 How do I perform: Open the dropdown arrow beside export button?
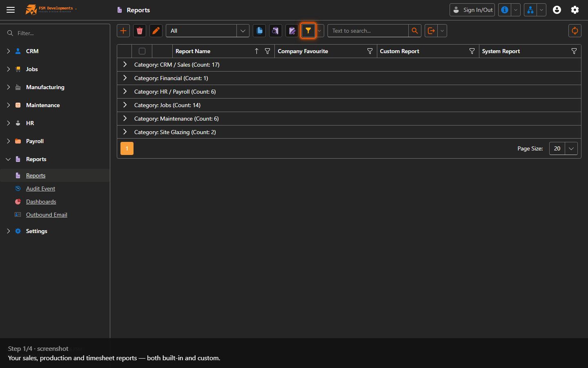[442, 31]
